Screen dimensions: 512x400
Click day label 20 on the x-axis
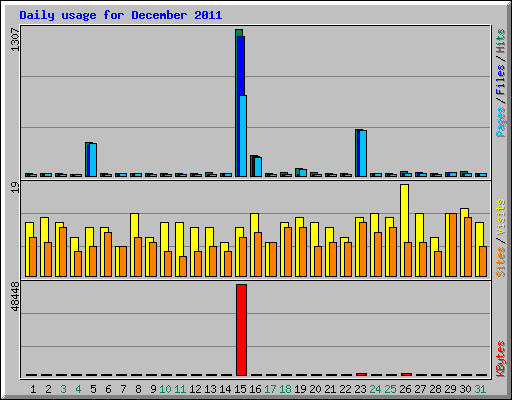coord(315,389)
